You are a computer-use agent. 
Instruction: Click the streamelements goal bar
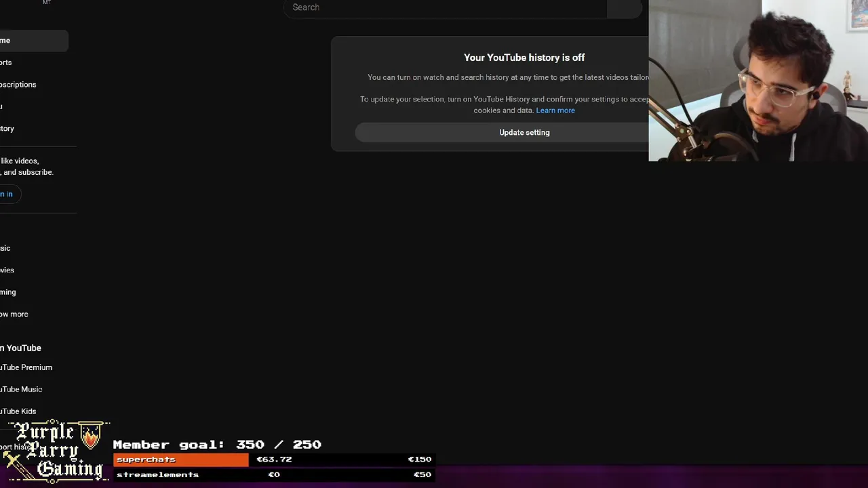(x=273, y=474)
